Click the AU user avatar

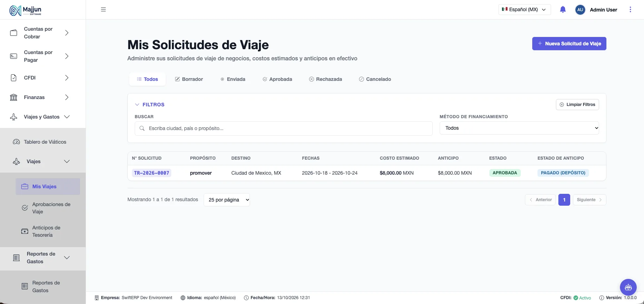pyautogui.click(x=580, y=10)
